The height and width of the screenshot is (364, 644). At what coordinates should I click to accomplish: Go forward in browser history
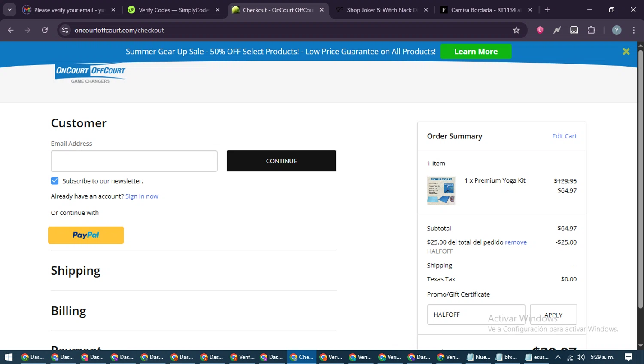(27, 30)
